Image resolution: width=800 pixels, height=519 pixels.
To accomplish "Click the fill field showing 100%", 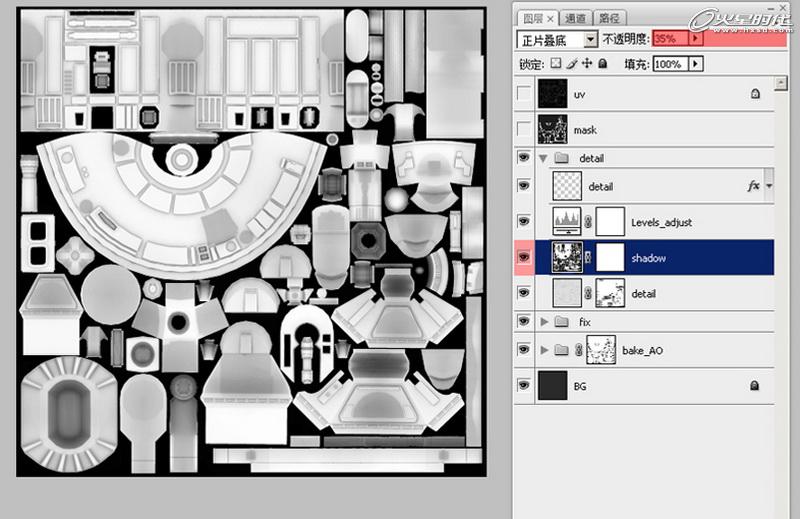I will point(670,64).
